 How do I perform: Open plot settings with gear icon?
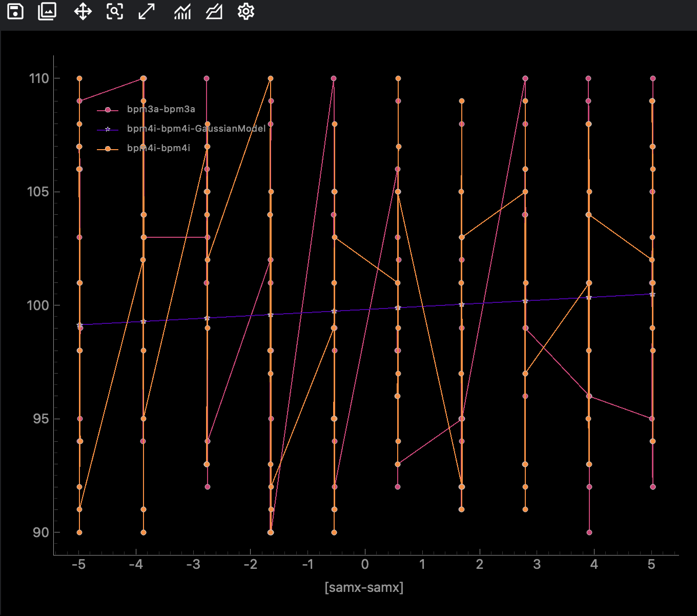pos(246,11)
